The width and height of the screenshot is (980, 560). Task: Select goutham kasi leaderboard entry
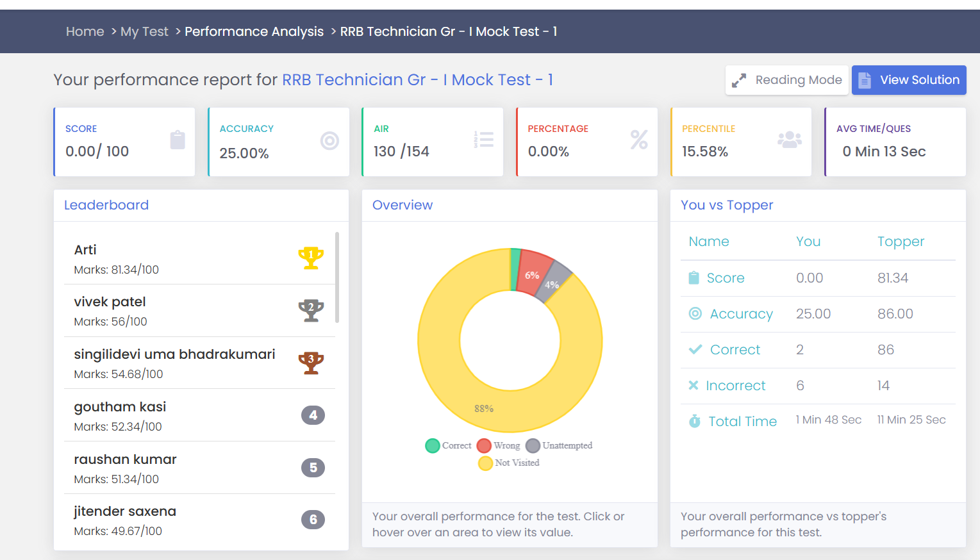(120, 407)
